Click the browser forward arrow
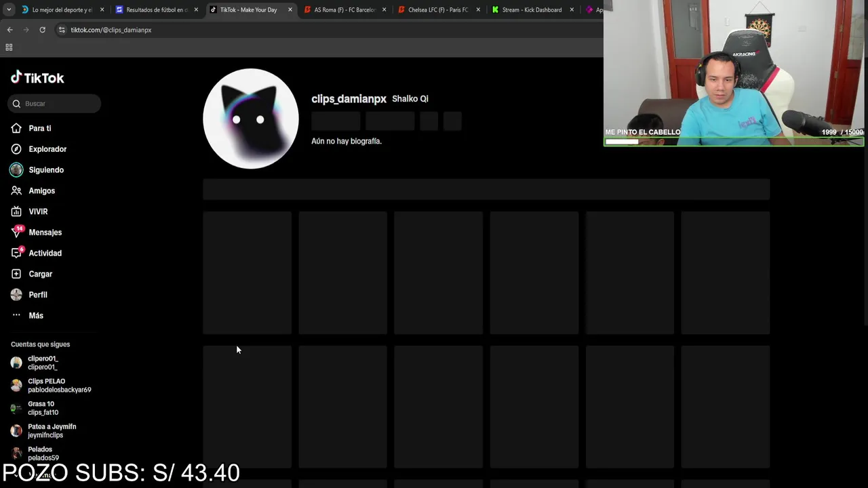The width and height of the screenshot is (868, 488). tap(26, 30)
